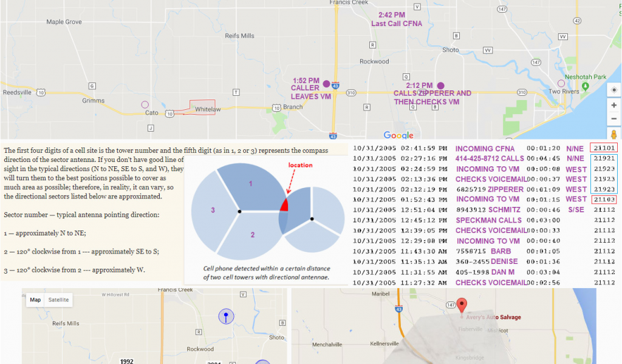
Task: Click sector 3 of the tower diagram
Action: [x=213, y=210]
